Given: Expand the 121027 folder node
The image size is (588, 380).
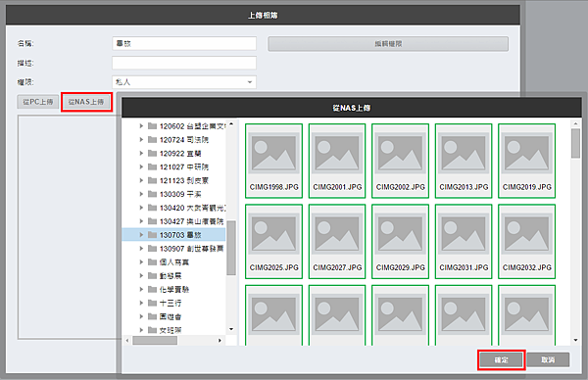Looking at the screenshot, I should 141,166.
